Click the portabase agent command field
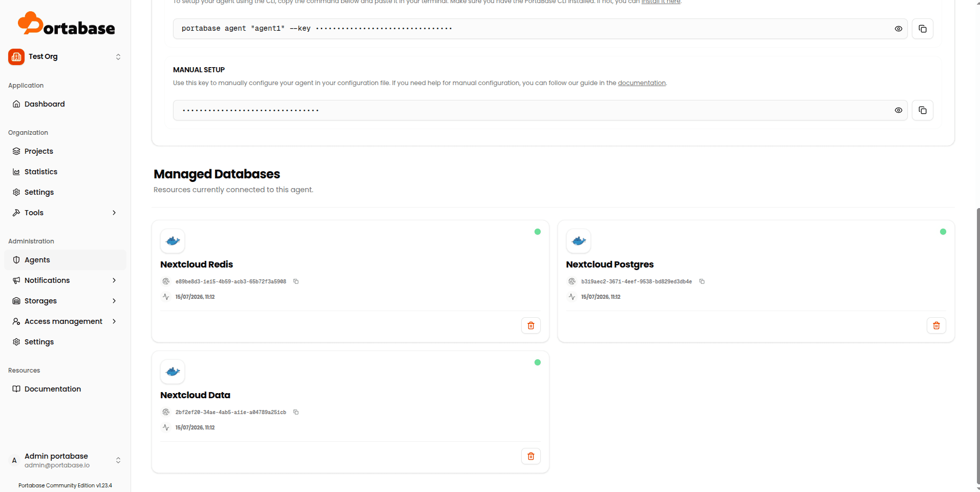 540,29
